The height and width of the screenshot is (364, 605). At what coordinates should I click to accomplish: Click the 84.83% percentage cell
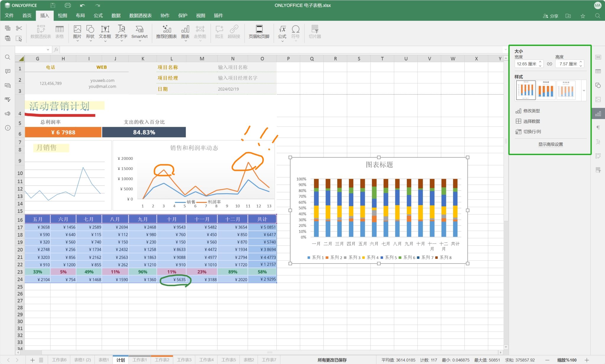[x=144, y=132]
